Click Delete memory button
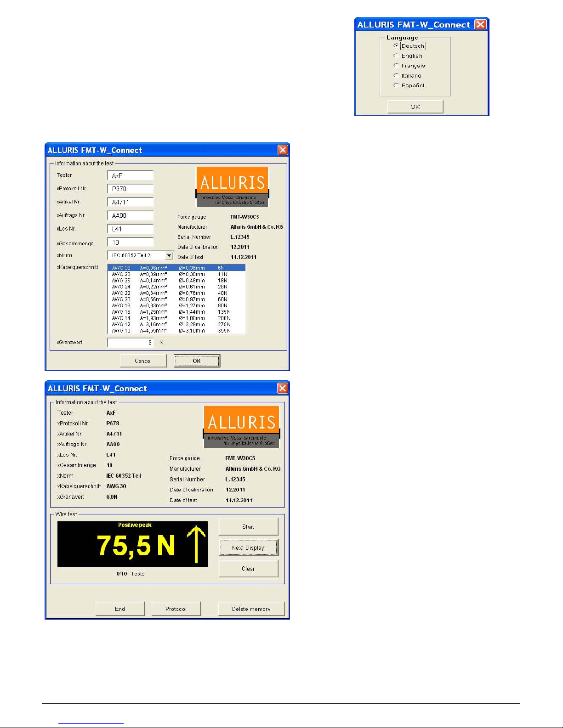 click(251, 609)
